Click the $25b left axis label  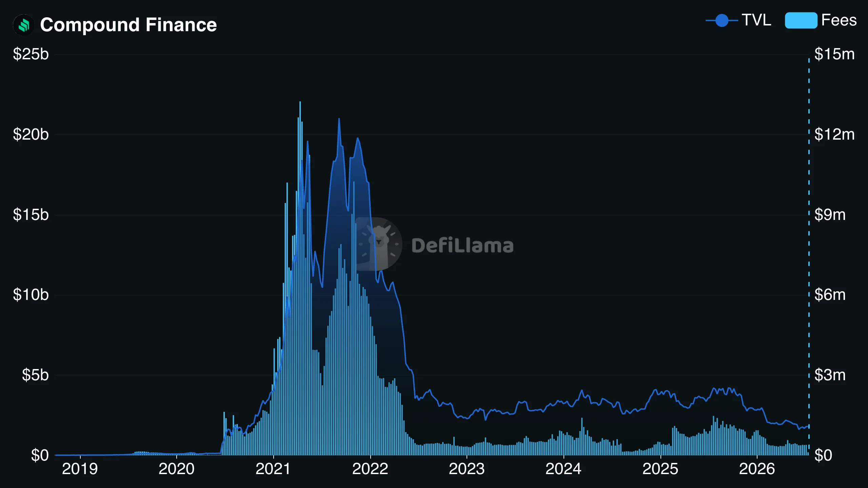click(31, 54)
